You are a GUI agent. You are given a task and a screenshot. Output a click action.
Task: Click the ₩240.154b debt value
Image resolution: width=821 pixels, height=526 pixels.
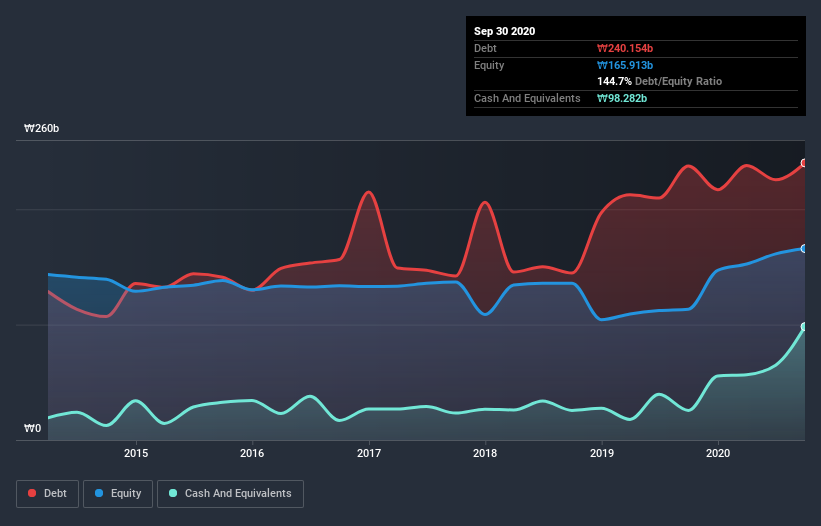[625, 49]
